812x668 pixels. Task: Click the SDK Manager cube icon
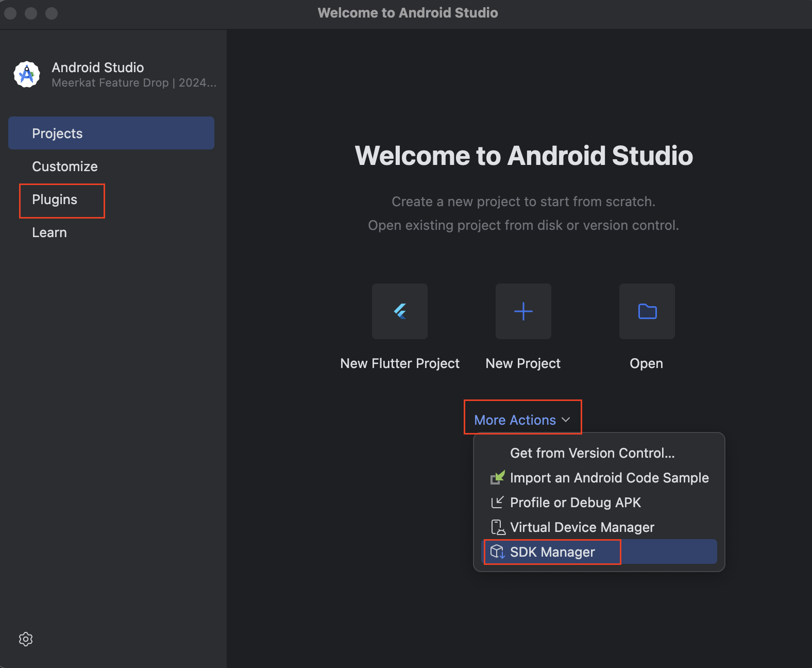pyautogui.click(x=498, y=552)
